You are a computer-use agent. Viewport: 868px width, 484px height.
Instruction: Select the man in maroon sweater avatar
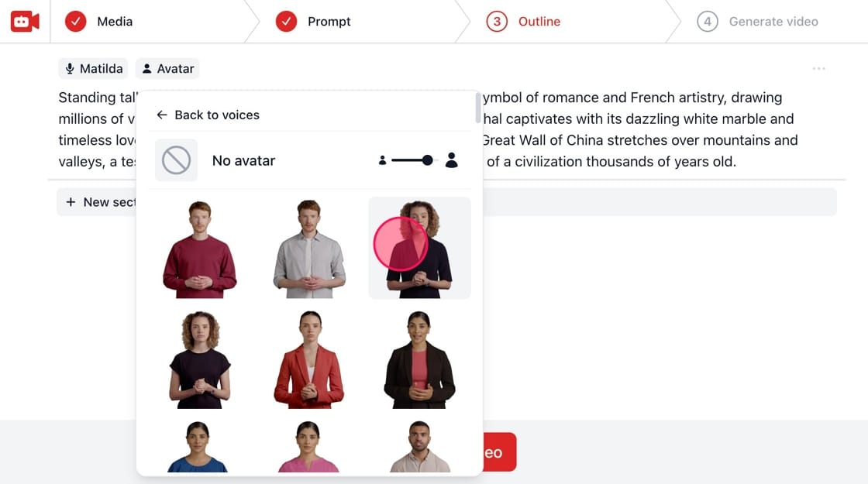point(200,249)
